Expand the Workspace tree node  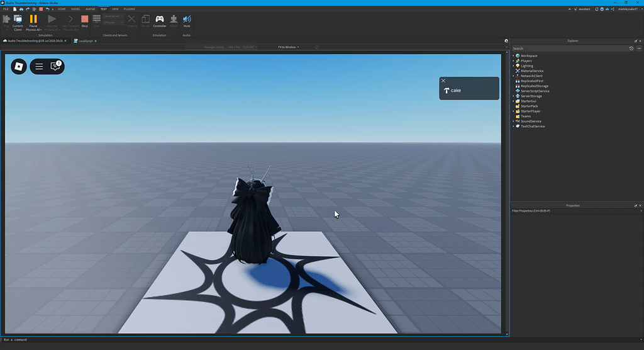(x=513, y=56)
